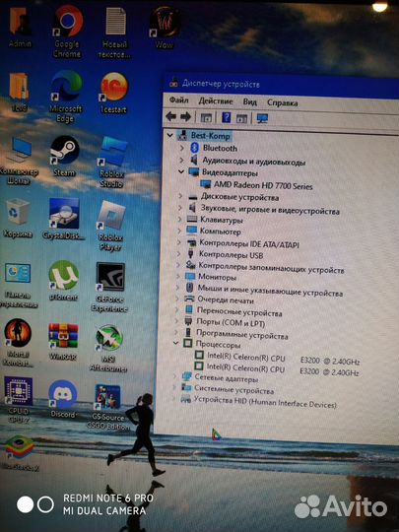399x532 pixels.
Task: Select the Системные устройства row
Action: 228,389
